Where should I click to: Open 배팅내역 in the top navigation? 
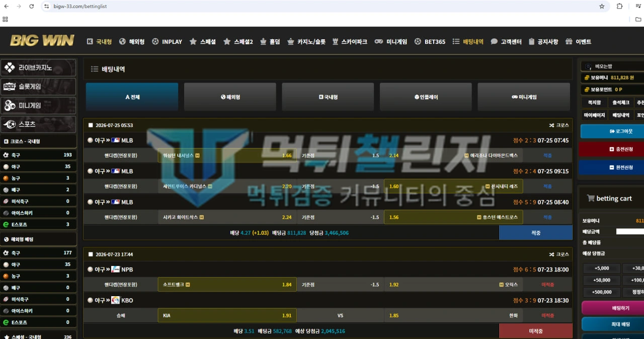click(468, 42)
